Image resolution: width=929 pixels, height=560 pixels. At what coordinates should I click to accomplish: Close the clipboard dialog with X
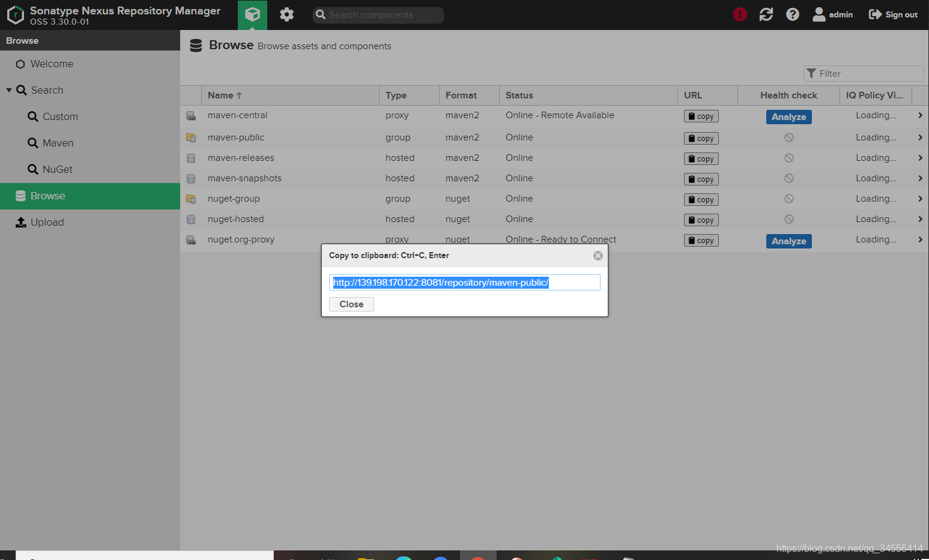pos(598,256)
